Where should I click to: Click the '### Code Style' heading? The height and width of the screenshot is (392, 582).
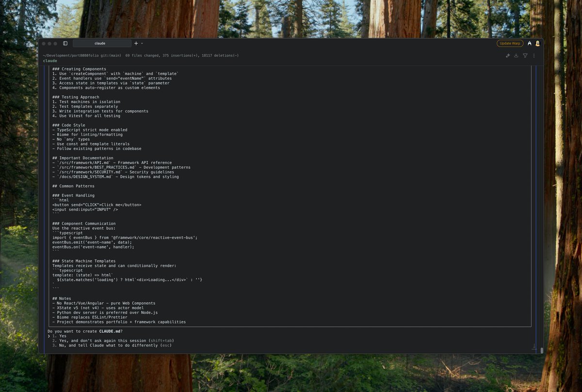point(70,125)
